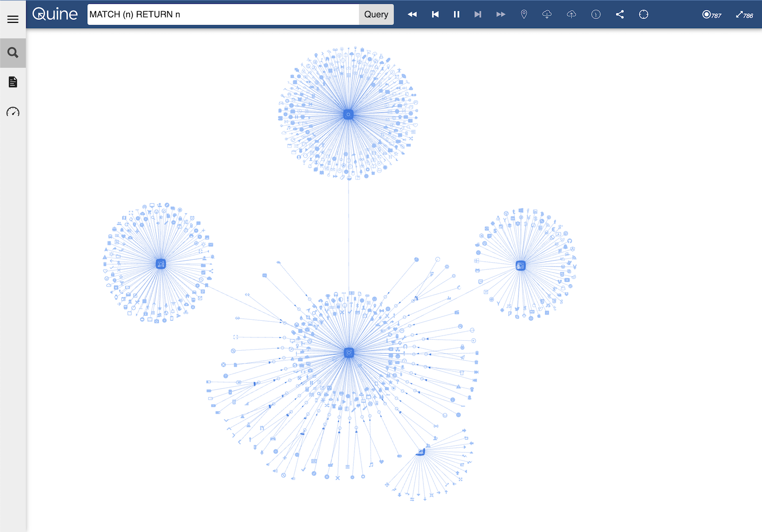
Task: Open the hamburger menu
Action: [x=12, y=19]
